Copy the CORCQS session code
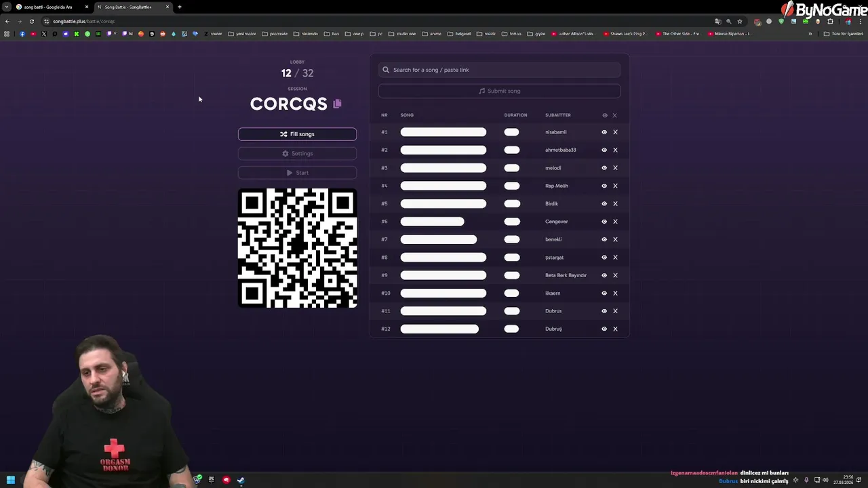The width and height of the screenshot is (868, 488). coord(337,104)
